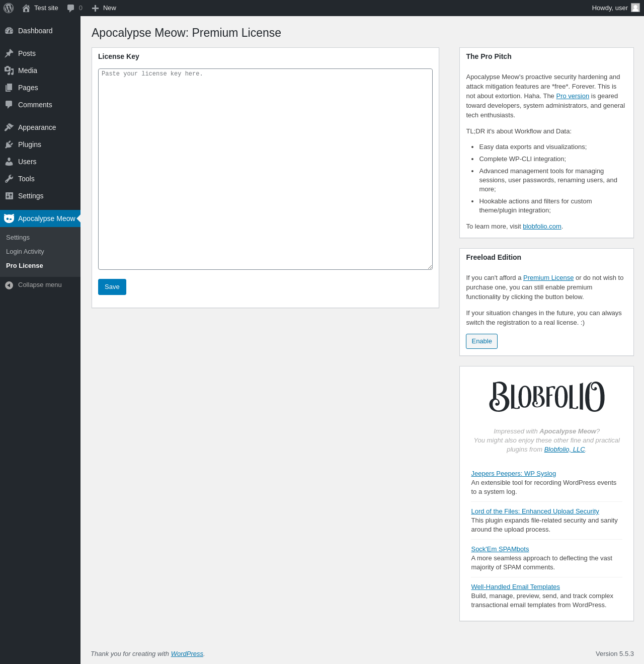Click New in the admin bar
644x664 pixels.
tap(110, 8)
